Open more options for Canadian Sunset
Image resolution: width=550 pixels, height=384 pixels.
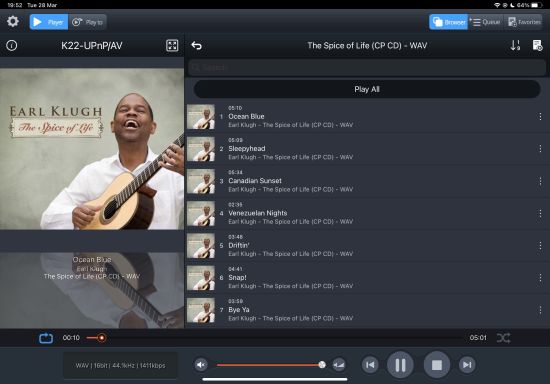click(x=540, y=181)
